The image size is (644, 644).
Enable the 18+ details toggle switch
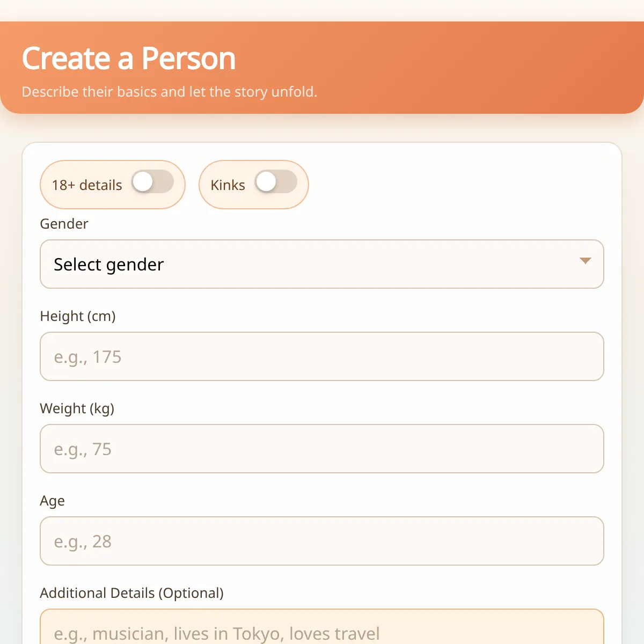coord(153,182)
